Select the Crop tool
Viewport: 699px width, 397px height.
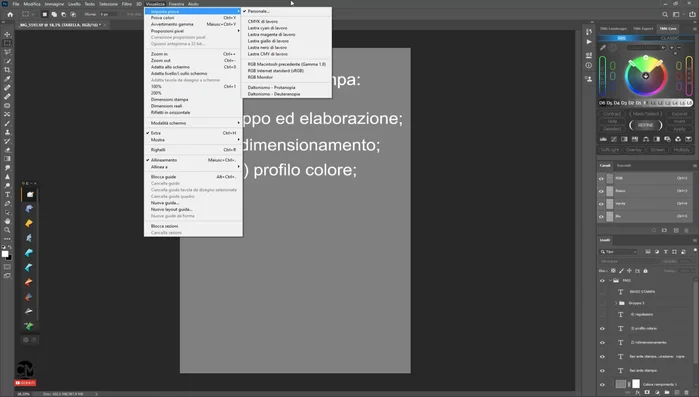(7, 70)
